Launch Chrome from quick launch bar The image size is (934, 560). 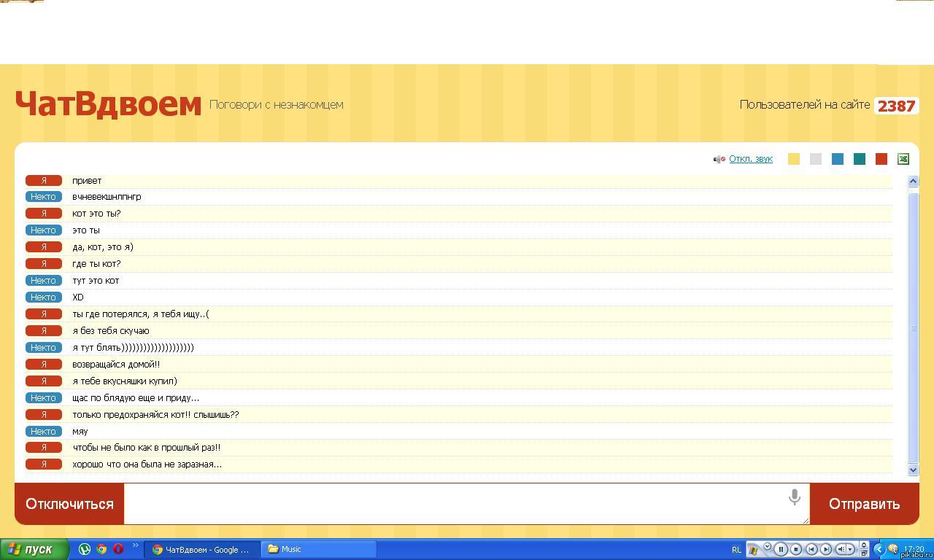[101, 549]
